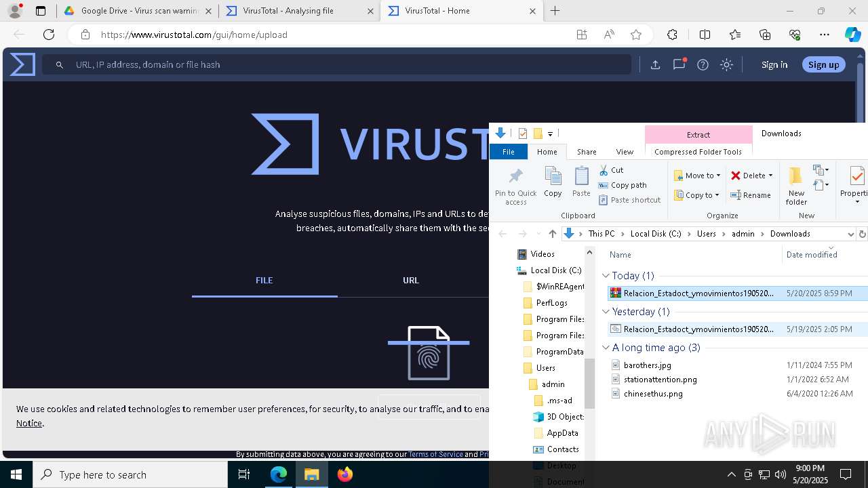Image resolution: width=868 pixels, height=488 pixels.
Task: Open Copilot icon in Edge toolbar
Action: tap(852, 35)
